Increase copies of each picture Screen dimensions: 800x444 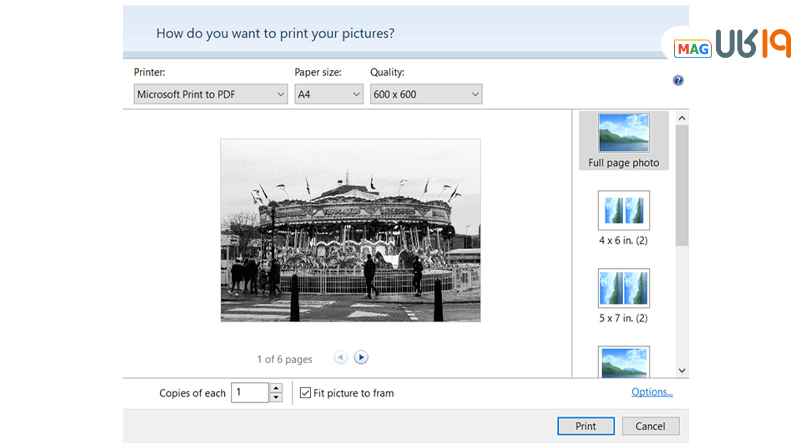[276, 388]
